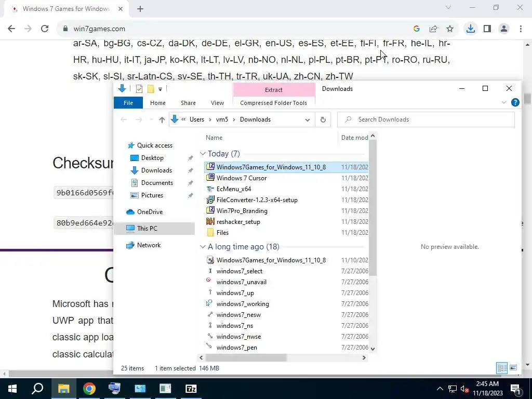Open Customize Quick Access Toolbar dropdown
532x399 pixels.
160,89
